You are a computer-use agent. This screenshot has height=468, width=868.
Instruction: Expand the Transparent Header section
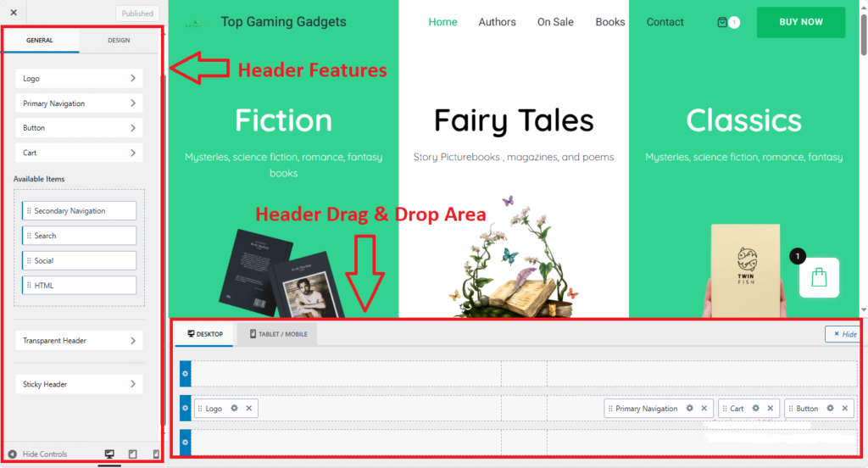tap(79, 341)
